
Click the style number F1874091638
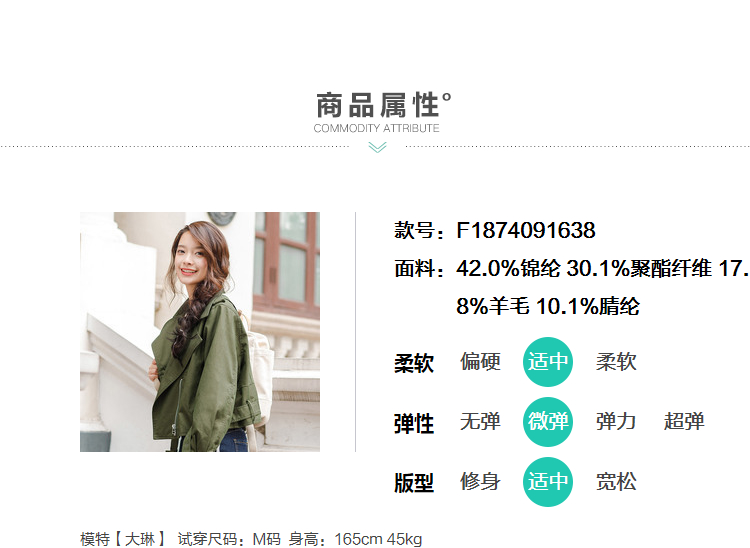click(526, 230)
